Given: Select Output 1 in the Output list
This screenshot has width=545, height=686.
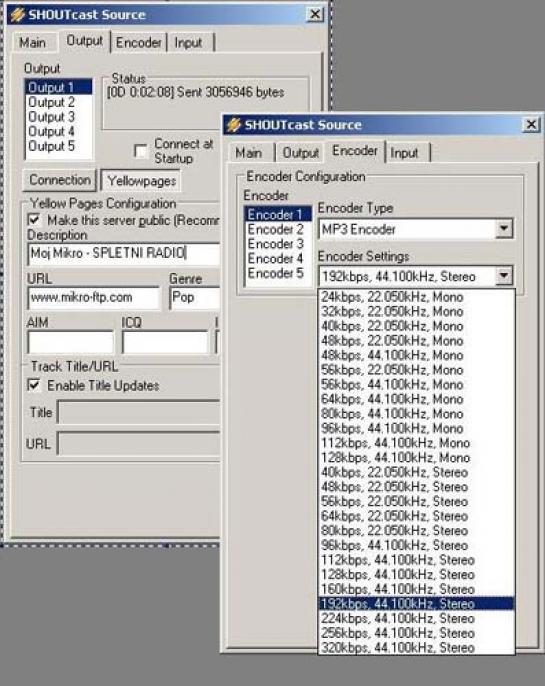Looking at the screenshot, I should point(59,87).
